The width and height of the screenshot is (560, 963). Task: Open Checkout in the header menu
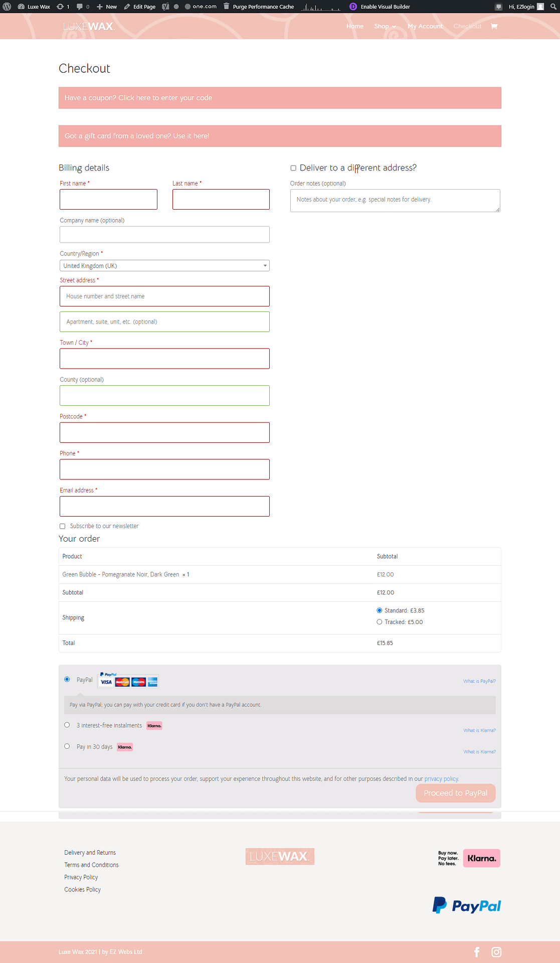pos(467,26)
